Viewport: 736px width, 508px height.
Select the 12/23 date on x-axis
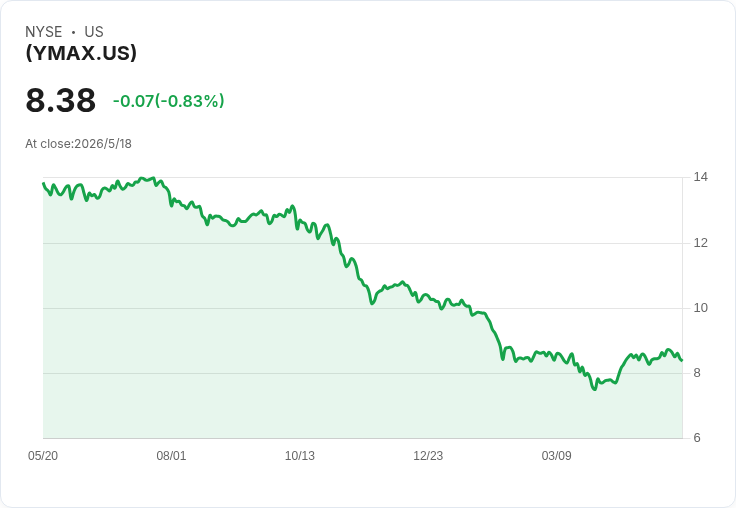pyautogui.click(x=428, y=455)
